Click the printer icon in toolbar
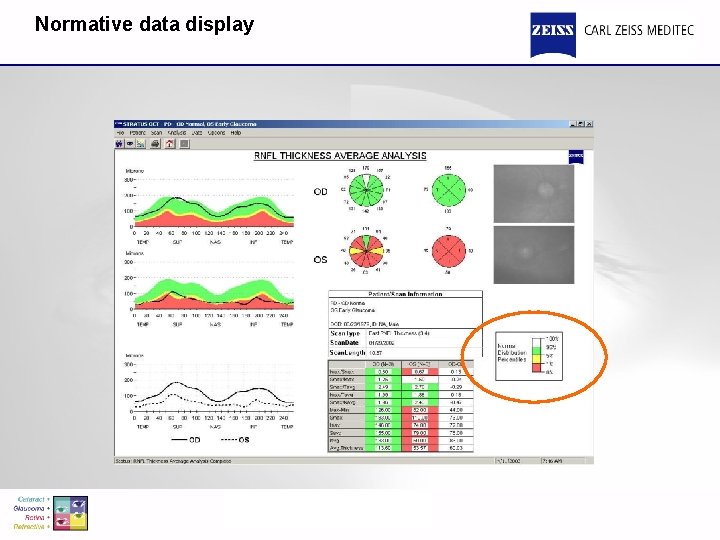The width and height of the screenshot is (720, 540). (x=156, y=144)
